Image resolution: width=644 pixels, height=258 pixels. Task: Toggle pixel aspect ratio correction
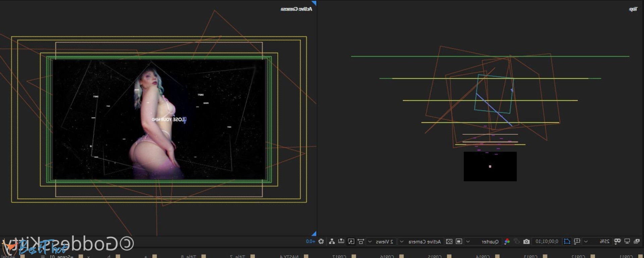[361, 242]
